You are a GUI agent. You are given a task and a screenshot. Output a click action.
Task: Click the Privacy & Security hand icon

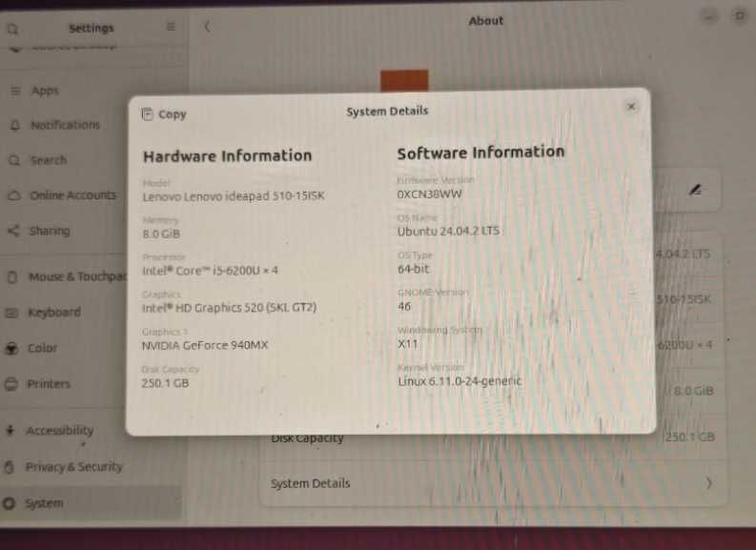point(10,467)
